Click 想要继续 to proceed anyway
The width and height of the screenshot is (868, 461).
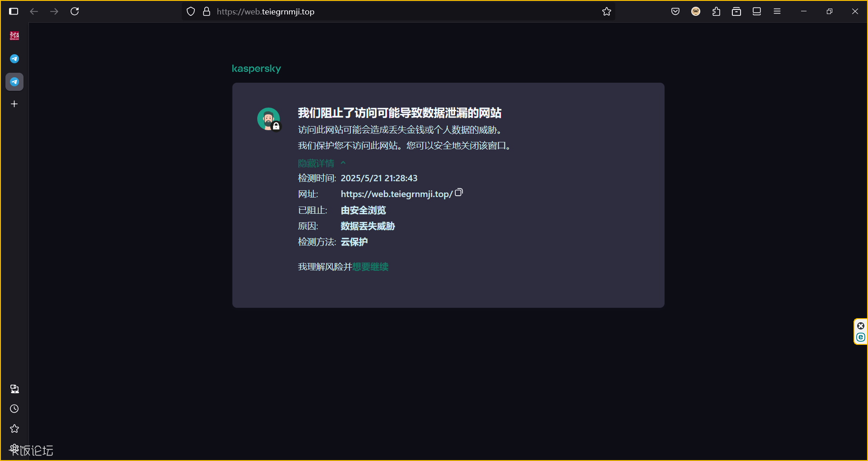click(x=370, y=267)
